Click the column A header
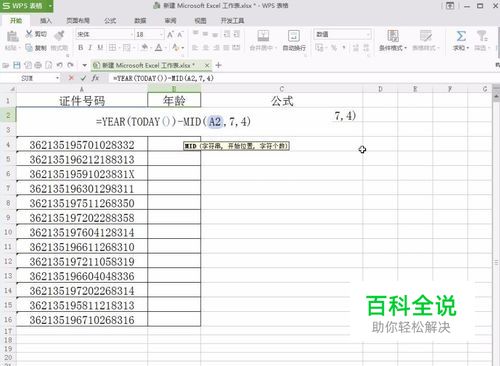 [x=82, y=89]
